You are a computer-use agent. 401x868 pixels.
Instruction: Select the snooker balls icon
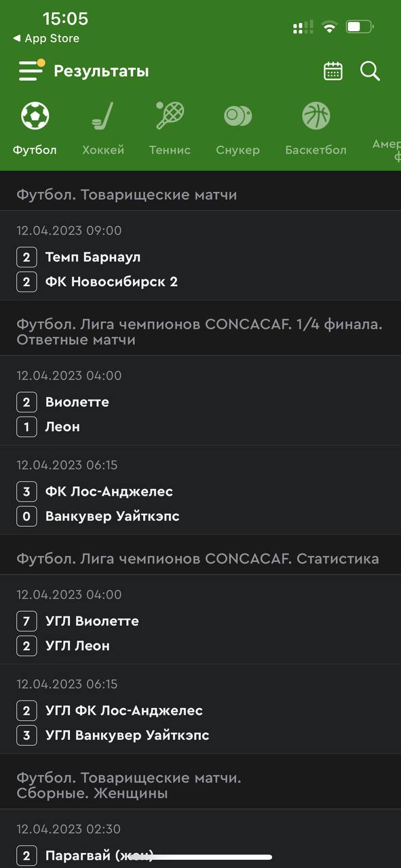click(x=237, y=116)
